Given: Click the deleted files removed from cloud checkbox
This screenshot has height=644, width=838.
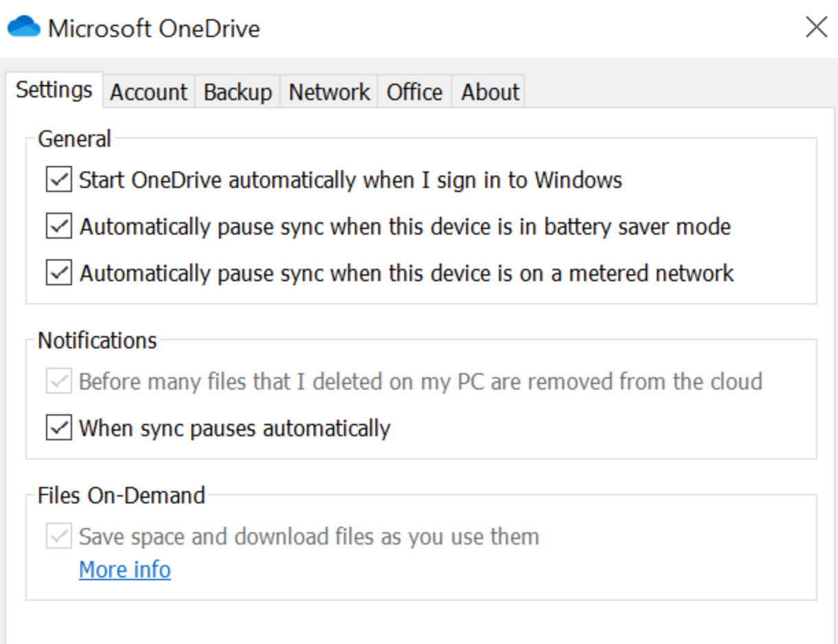Looking at the screenshot, I should [x=59, y=381].
